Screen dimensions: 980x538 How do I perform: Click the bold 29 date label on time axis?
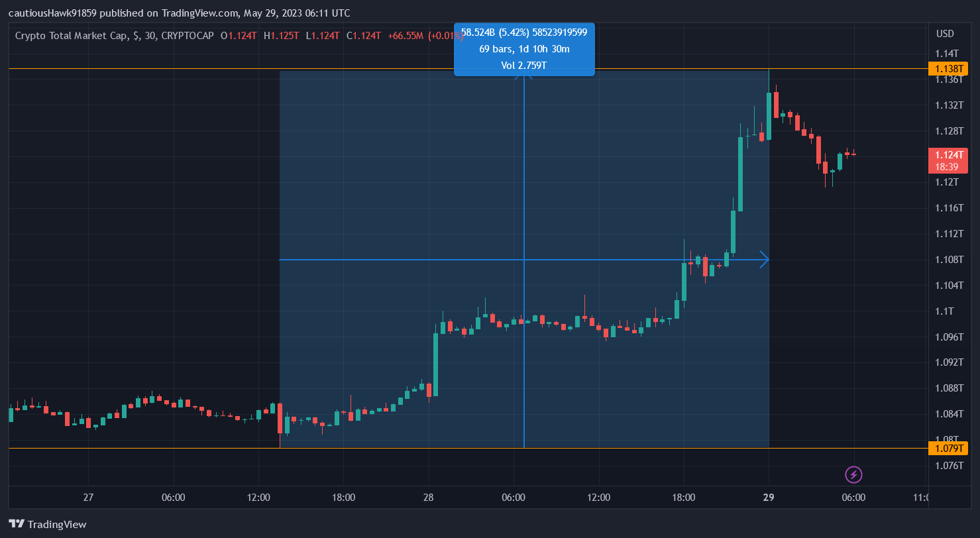tap(769, 498)
